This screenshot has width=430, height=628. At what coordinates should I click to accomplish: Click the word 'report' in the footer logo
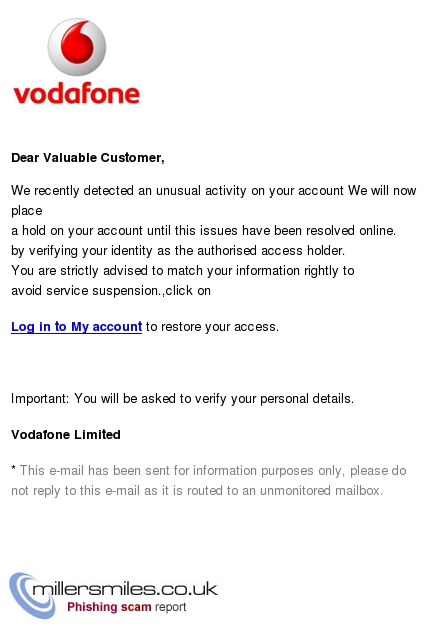coord(171,608)
